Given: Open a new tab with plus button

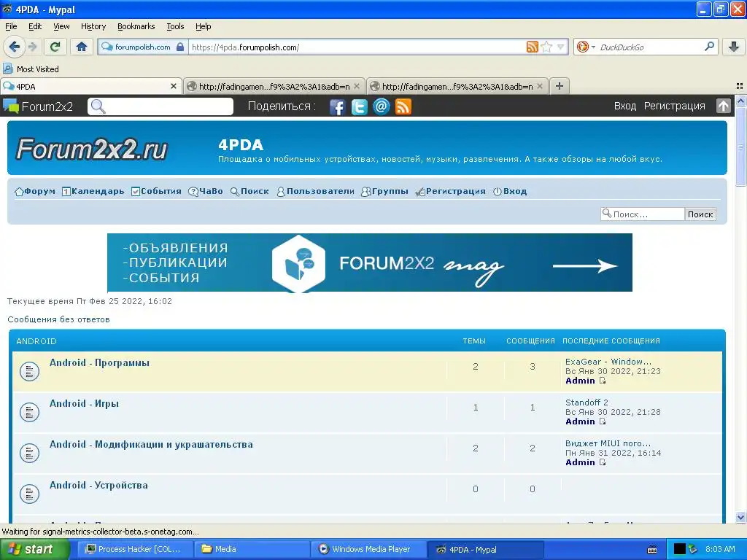Looking at the screenshot, I should point(560,86).
